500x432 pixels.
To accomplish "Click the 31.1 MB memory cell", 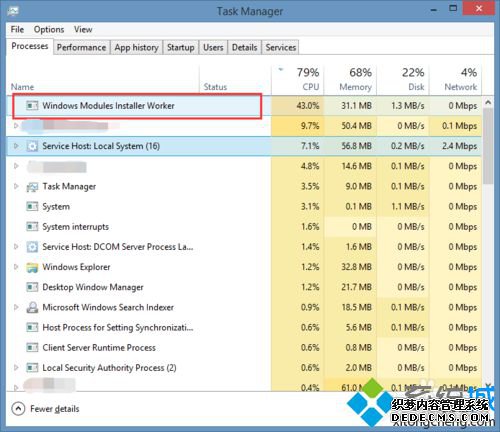I will (350, 106).
